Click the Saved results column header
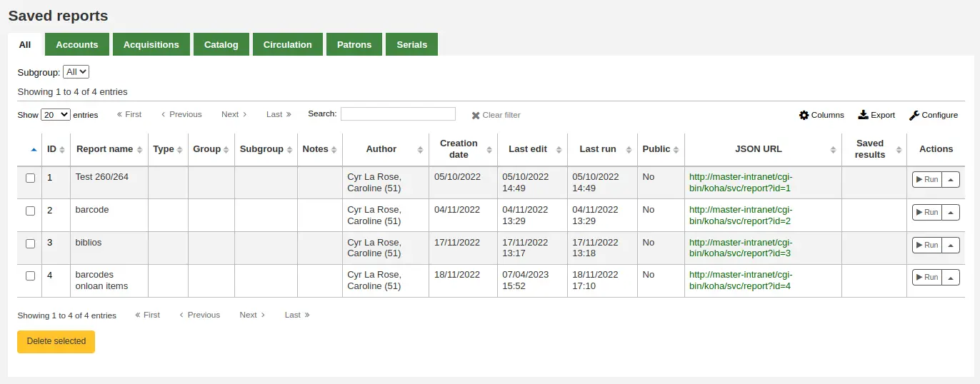Screen dimensions: 980x384 (x=874, y=149)
